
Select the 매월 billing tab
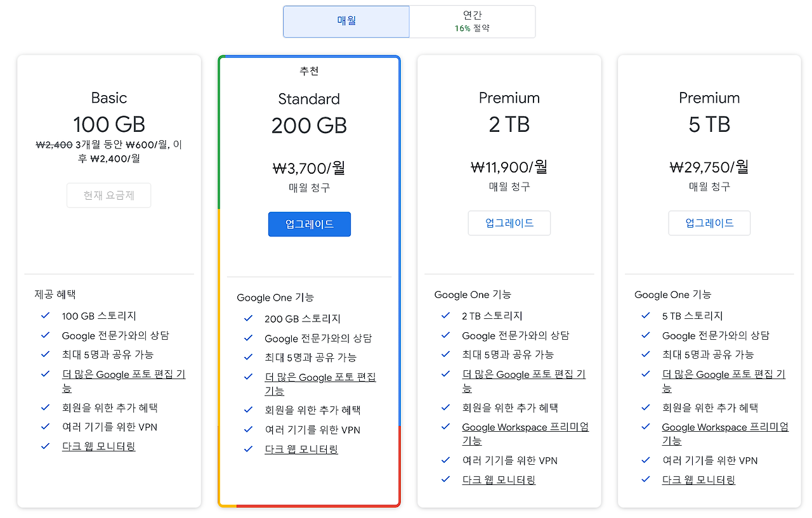pyautogui.click(x=346, y=22)
